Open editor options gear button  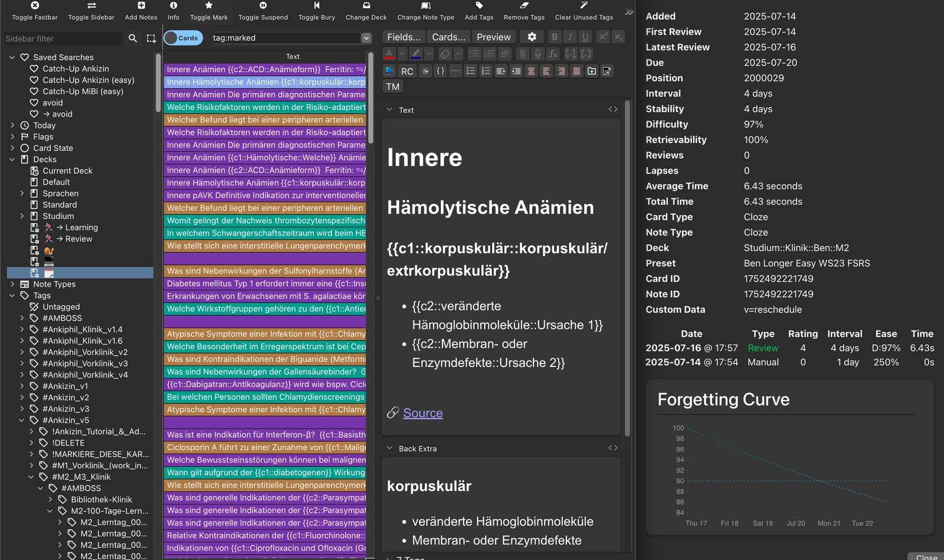[532, 37]
